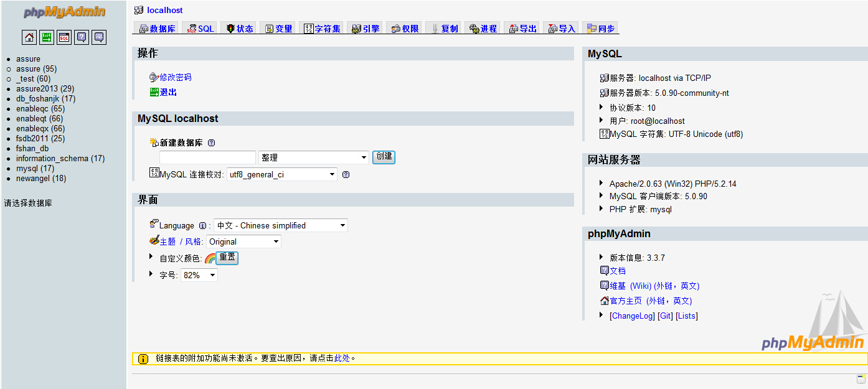Open the 维基 (Wiki) link
Viewport: 868px width, 389px height.
click(654, 286)
